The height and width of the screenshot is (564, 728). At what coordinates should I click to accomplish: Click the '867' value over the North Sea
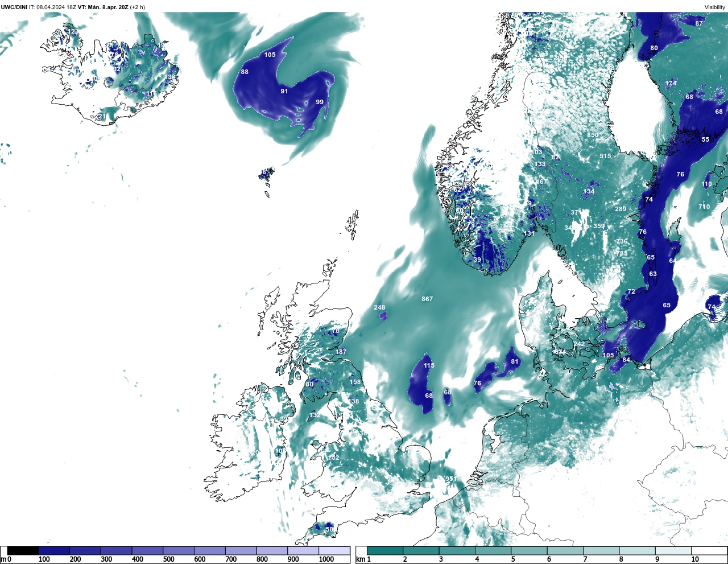pyautogui.click(x=427, y=299)
